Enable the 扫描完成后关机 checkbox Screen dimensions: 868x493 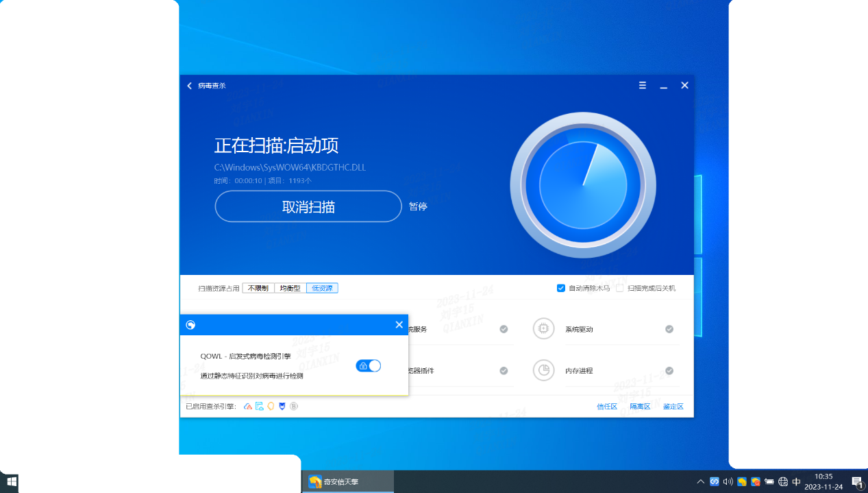pos(619,288)
